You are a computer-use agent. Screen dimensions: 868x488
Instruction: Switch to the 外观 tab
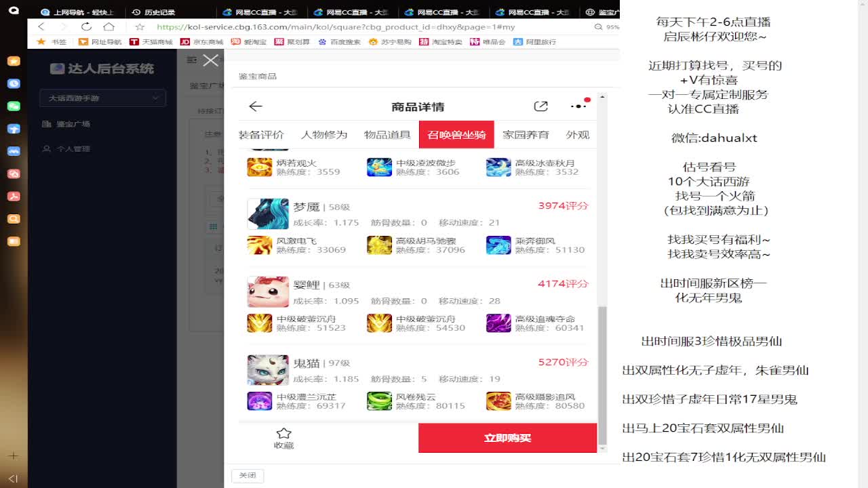click(x=578, y=134)
